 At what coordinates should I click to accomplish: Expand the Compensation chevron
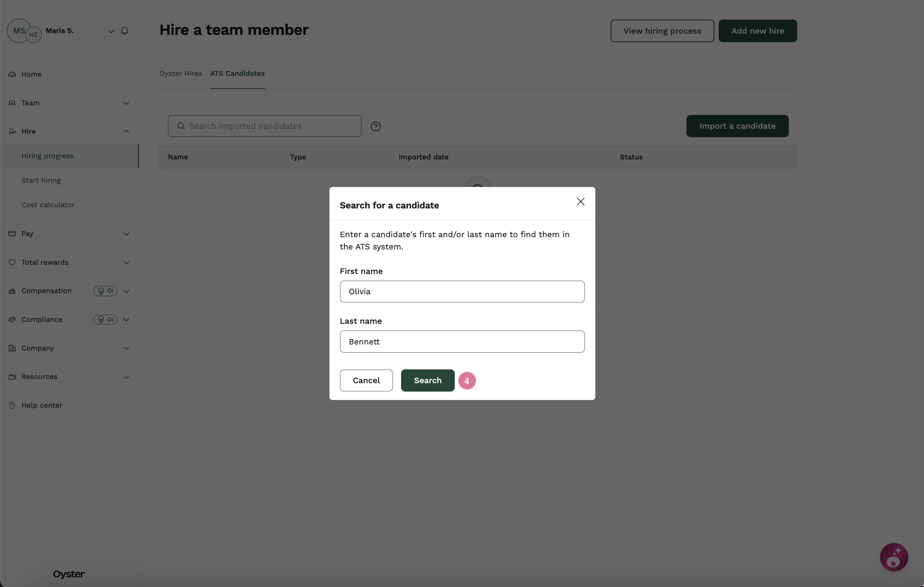126,290
